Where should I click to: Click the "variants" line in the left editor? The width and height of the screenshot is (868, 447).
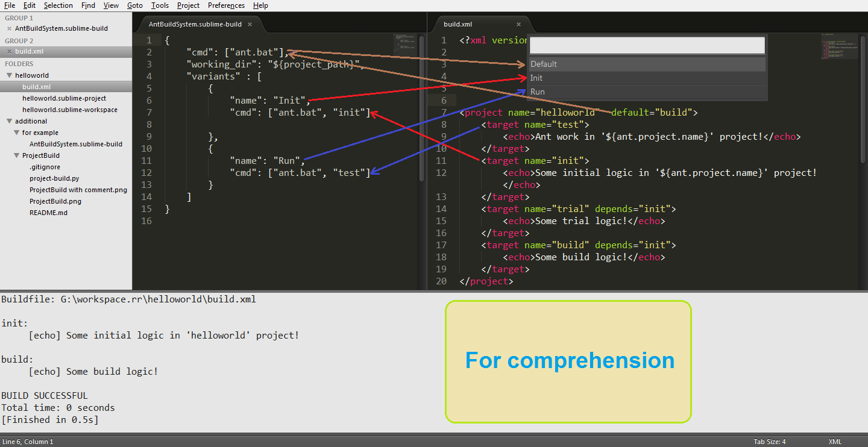pyautogui.click(x=224, y=77)
